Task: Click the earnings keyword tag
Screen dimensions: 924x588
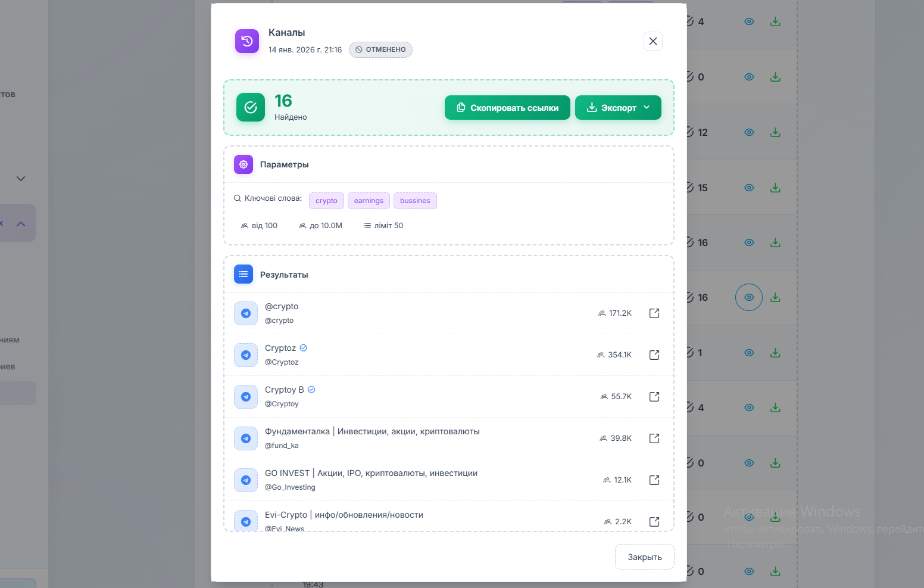Action: 369,201
